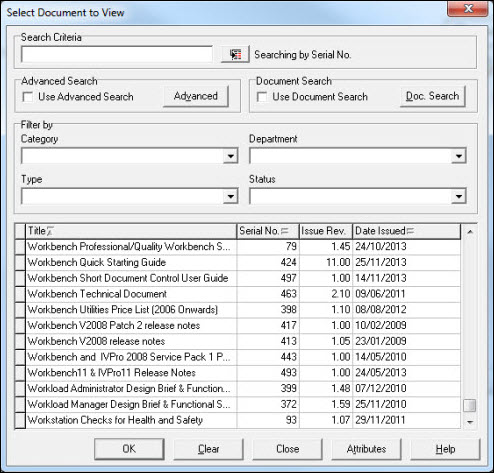This screenshot has width=494, height=473.
Task: Select Workbench Technical Document row
Action: coord(237,294)
